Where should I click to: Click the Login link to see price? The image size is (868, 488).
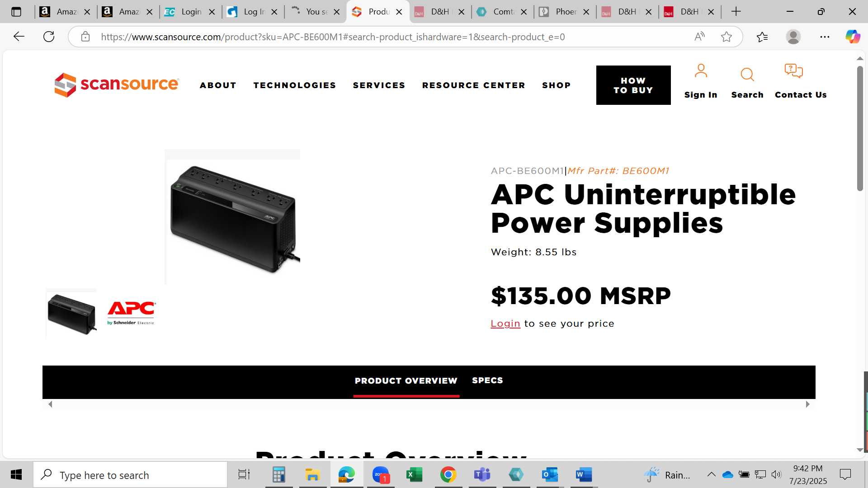tap(505, 324)
